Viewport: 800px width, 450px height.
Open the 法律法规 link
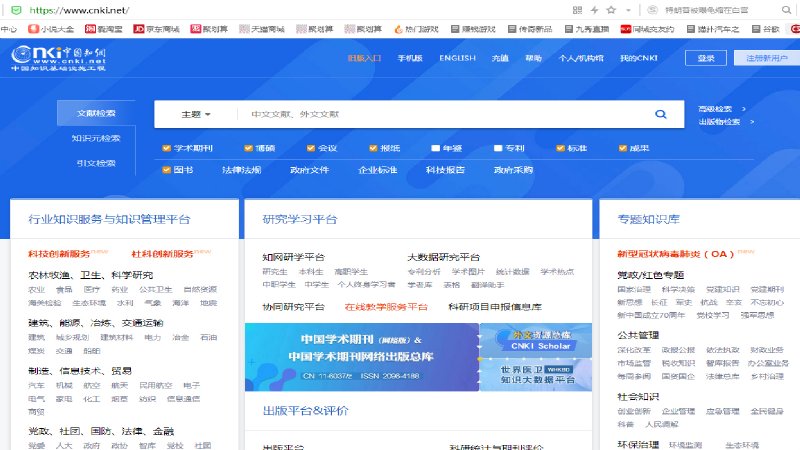coord(241,170)
